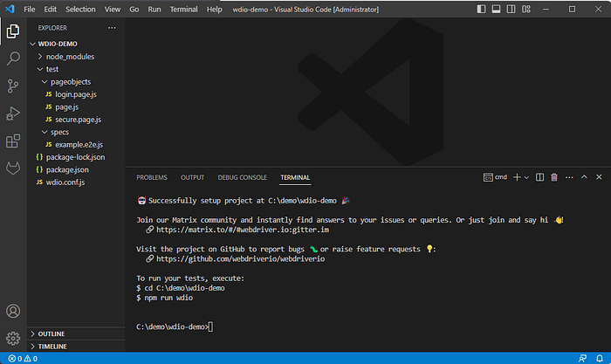Click 'cd C:\demo\wdio-demo' terminal text

click(185, 288)
